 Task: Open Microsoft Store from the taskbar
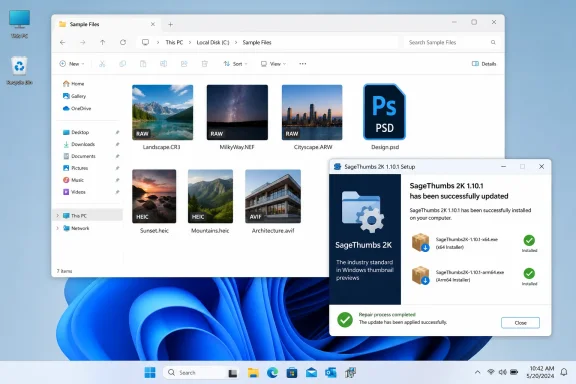292,373
